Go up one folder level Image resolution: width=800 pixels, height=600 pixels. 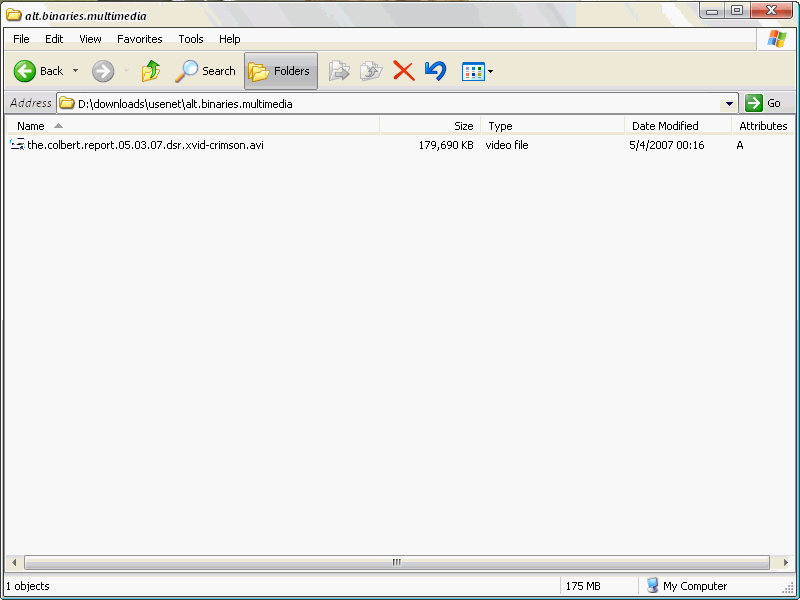click(x=151, y=71)
